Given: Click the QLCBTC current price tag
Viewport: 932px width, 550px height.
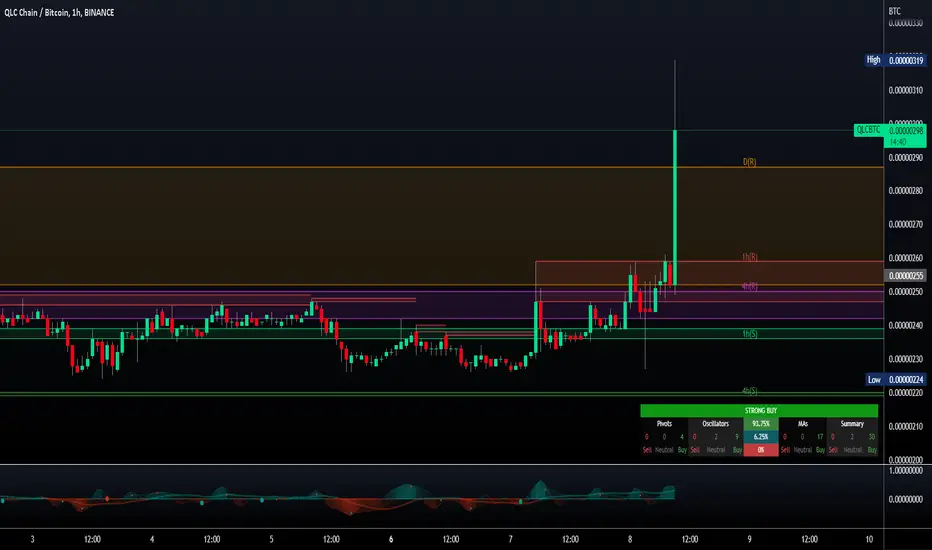Looking at the screenshot, I should tap(889, 130).
